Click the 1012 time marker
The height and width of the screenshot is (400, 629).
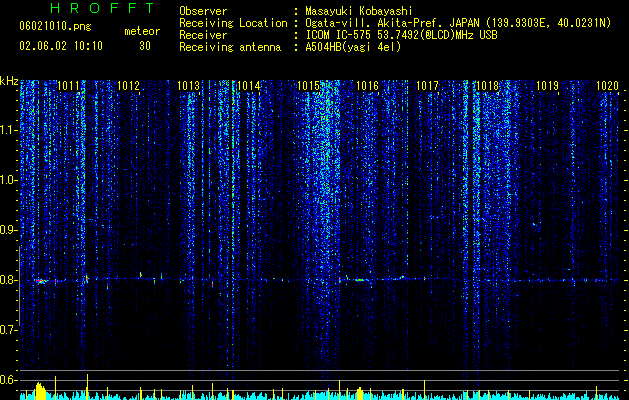tap(128, 85)
